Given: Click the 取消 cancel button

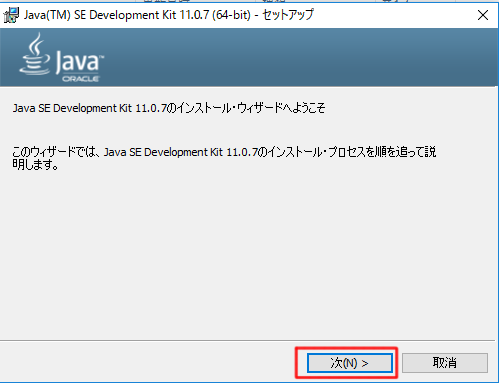Looking at the screenshot, I should pyautogui.click(x=445, y=363).
